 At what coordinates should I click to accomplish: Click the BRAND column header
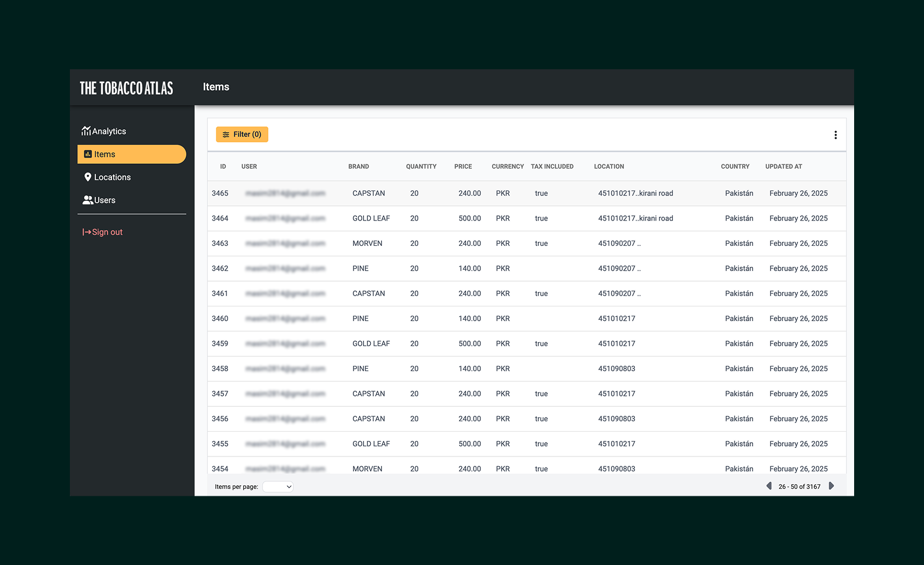click(x=359, y=166)
